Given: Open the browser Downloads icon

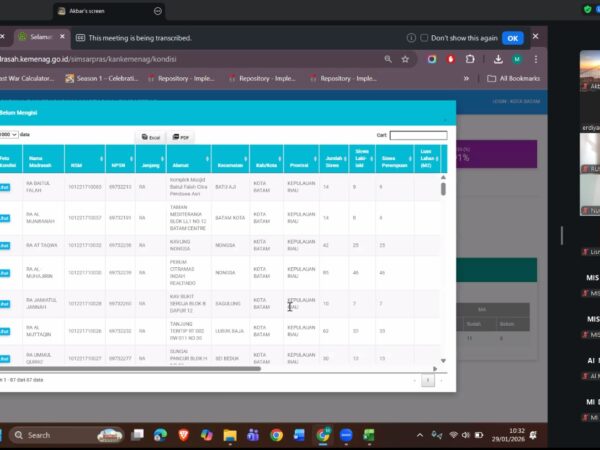Looking at the screenshot, I should coord(497,59).
